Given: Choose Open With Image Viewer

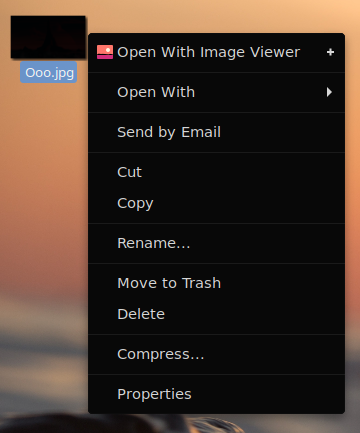Looking at the screenshot, I should (216, 52).
